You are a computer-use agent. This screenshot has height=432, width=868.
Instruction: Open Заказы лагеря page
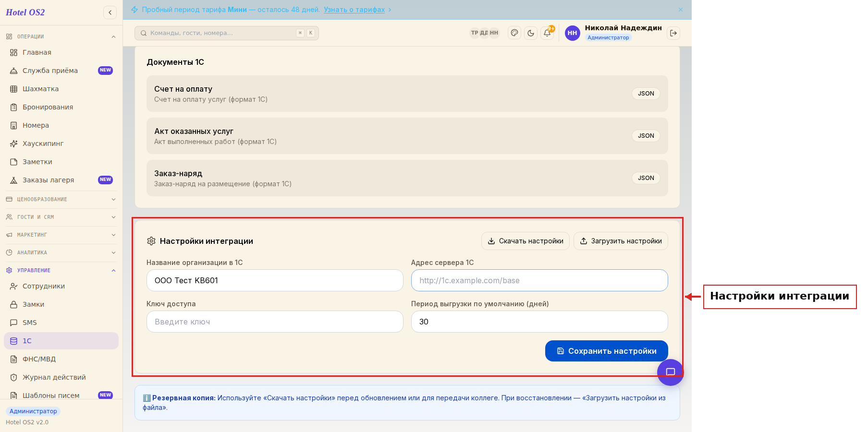coord(61,180)
